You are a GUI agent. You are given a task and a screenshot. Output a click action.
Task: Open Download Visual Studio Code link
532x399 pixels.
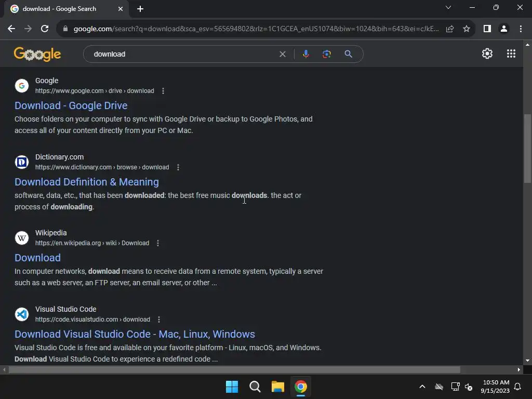click(135, 334)
